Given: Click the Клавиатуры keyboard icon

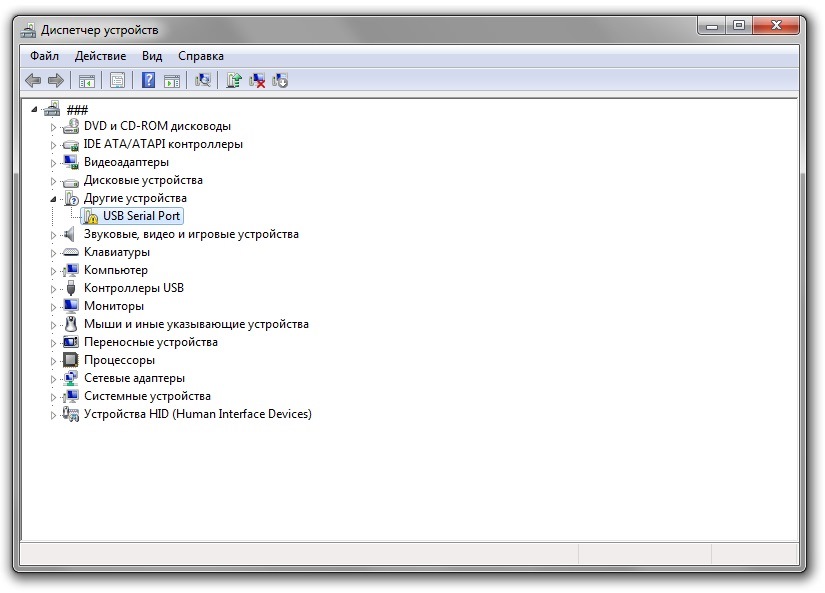Looking at the screenshot, I should pos(71,253).
